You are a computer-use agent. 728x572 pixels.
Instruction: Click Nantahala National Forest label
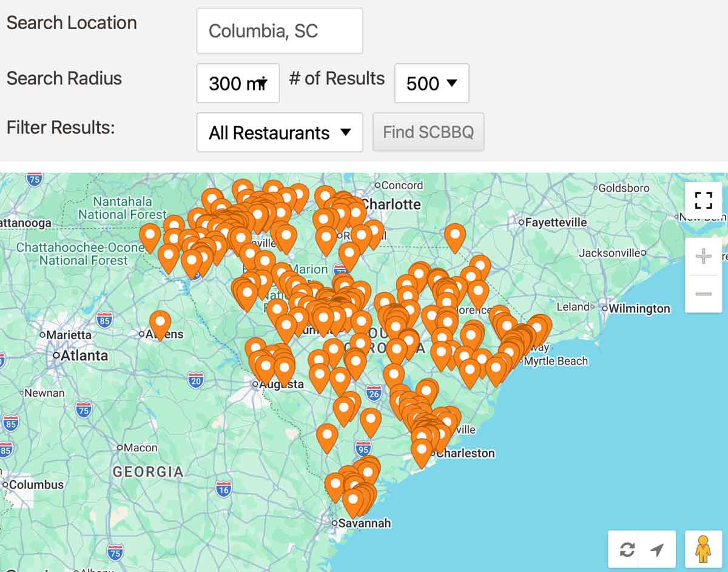pyautogui.click(x=122, y=207)
